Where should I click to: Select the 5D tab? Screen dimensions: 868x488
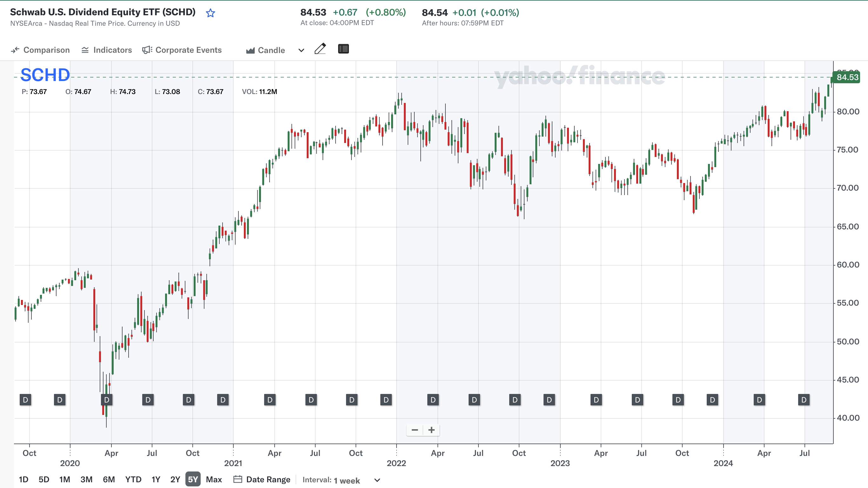tap(43, 479)
